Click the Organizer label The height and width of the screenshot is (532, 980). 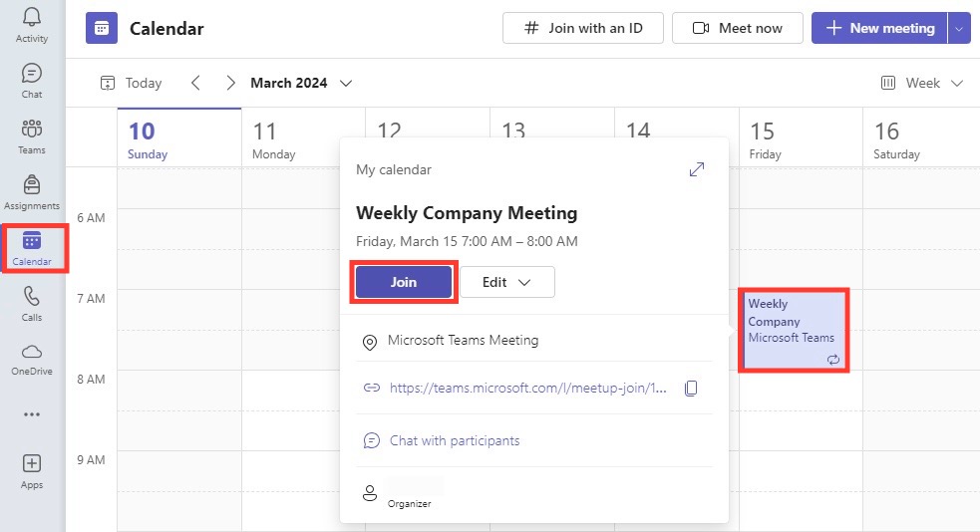tap(409, 504)
